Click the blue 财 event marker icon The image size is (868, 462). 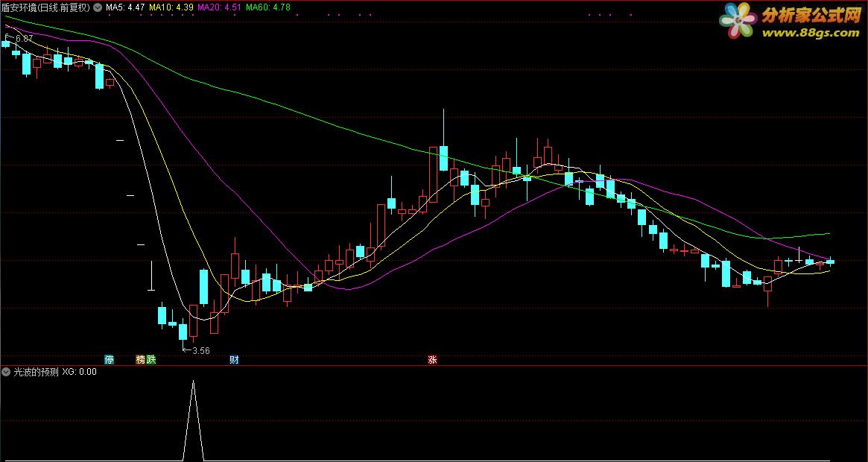coord(234,359)
